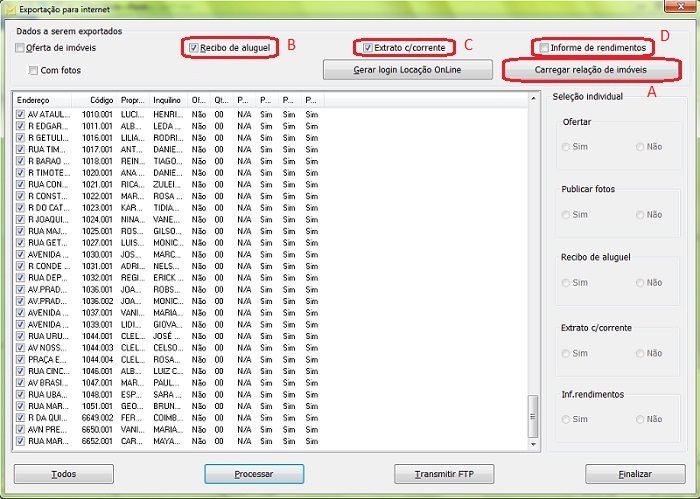
Task: Start upload with Transmitir FTP
Action: tap(444, 473)
